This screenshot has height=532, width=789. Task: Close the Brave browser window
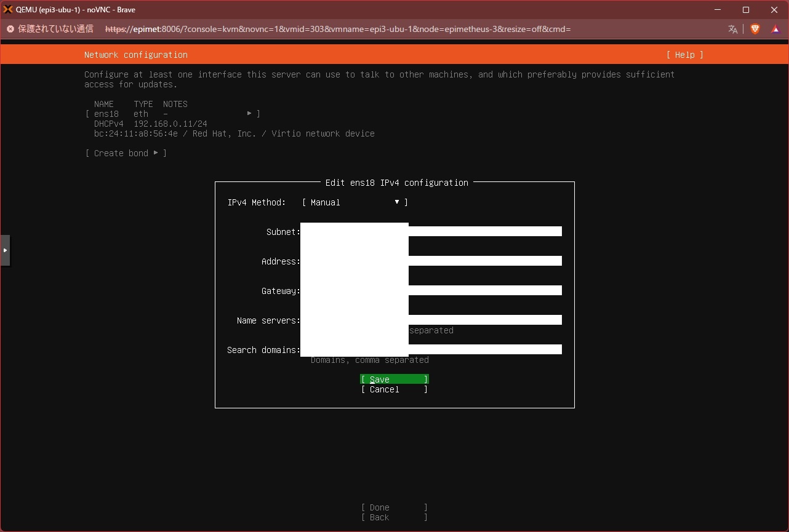[x=774, y=10]
